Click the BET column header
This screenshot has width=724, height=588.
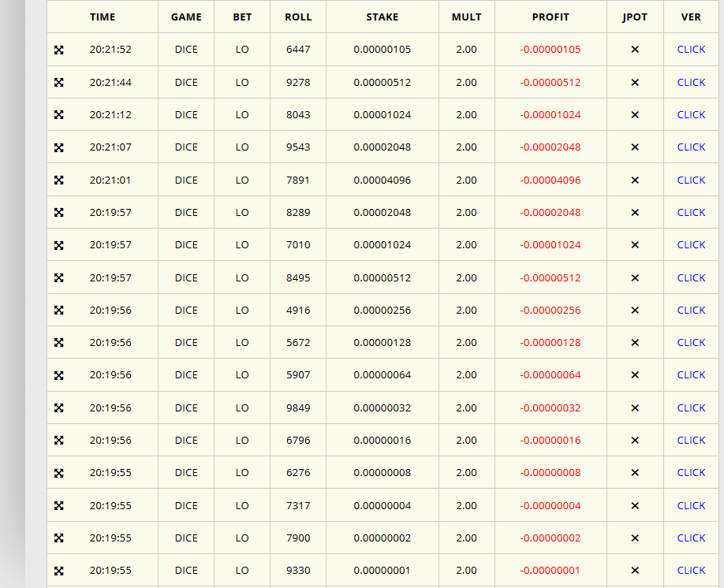(242, 17)
